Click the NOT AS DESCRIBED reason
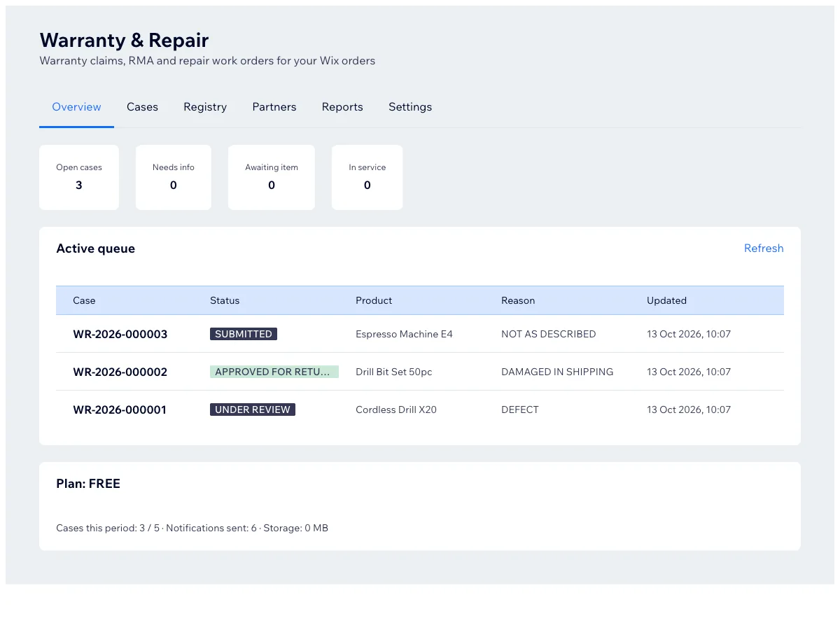 (549, 334)
